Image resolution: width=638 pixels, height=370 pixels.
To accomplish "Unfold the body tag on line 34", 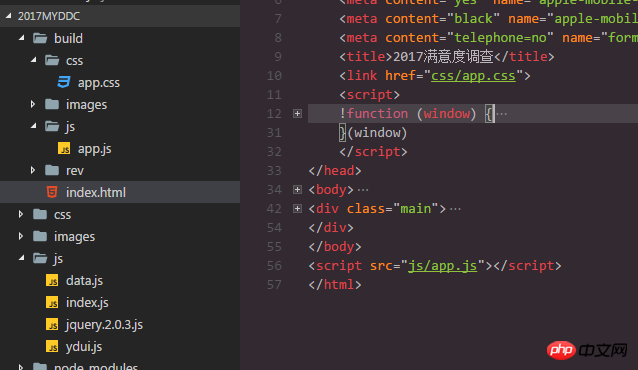I will (x=297, y=190).
